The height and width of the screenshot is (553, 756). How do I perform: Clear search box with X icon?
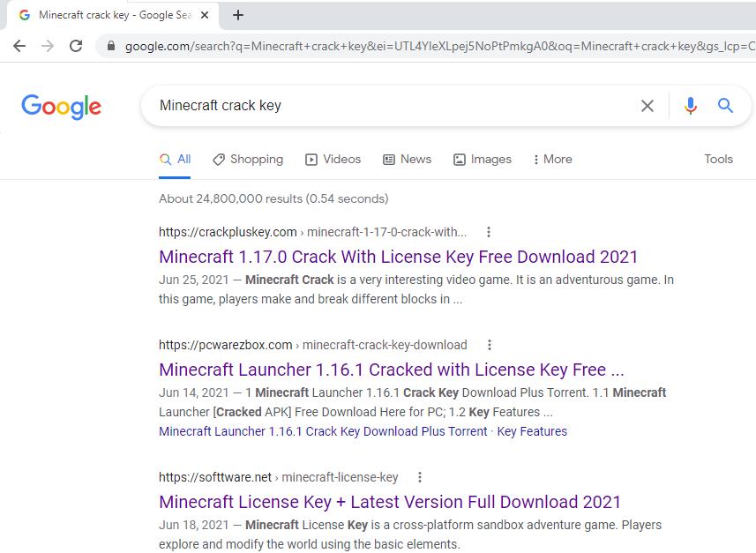647,106
